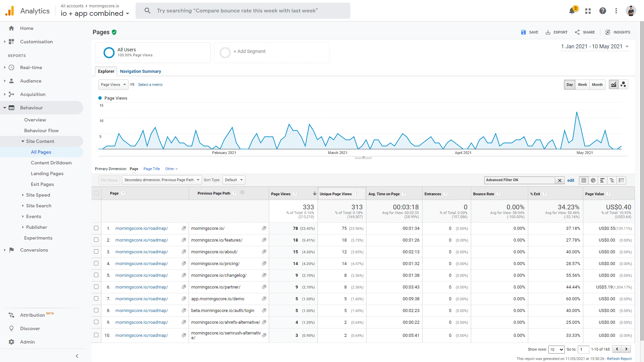This screenshot has height=362, width=644.
Task: Open the Google apps grid
Action: tap(588, 11)
